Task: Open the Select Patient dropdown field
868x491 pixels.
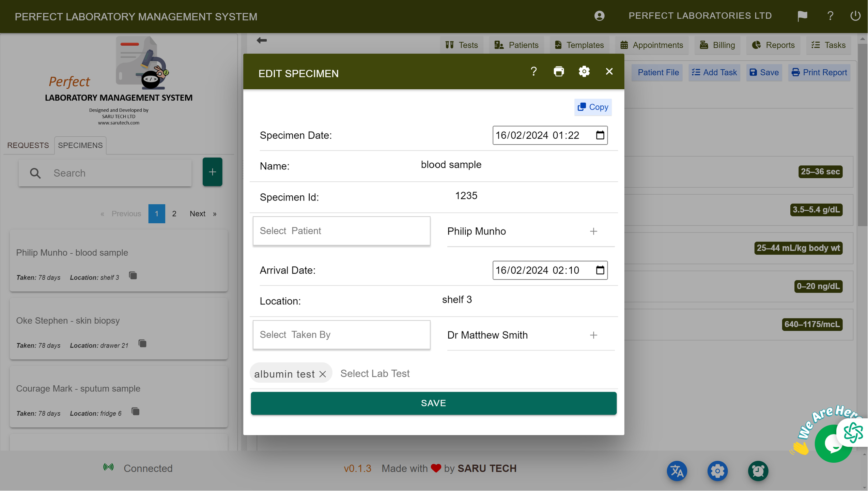Action: tap(341, 231)
